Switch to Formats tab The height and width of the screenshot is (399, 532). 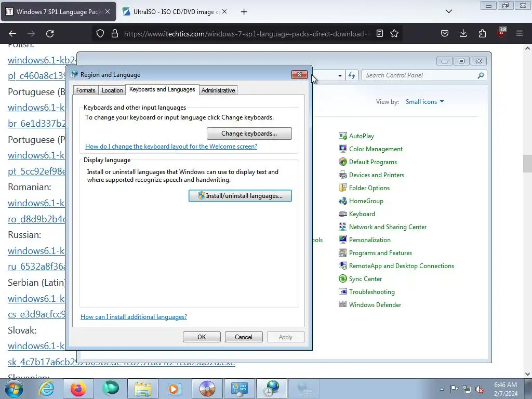coord(86,90)
